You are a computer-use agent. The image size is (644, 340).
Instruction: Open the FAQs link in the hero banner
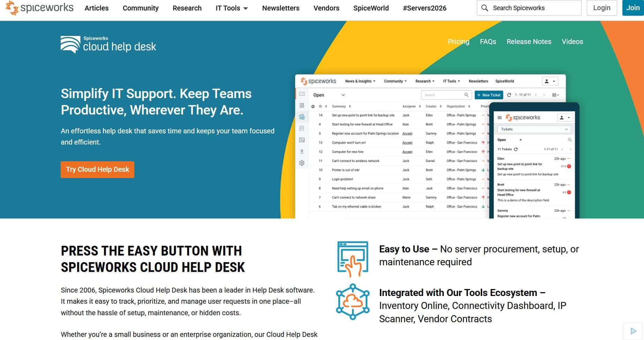click(488, 42)
